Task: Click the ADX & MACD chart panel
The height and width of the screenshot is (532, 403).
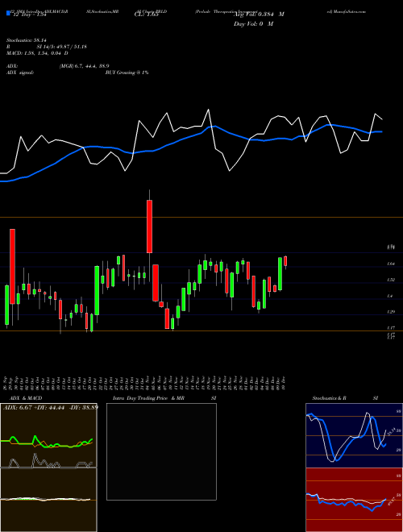Action: pos(48,468)
